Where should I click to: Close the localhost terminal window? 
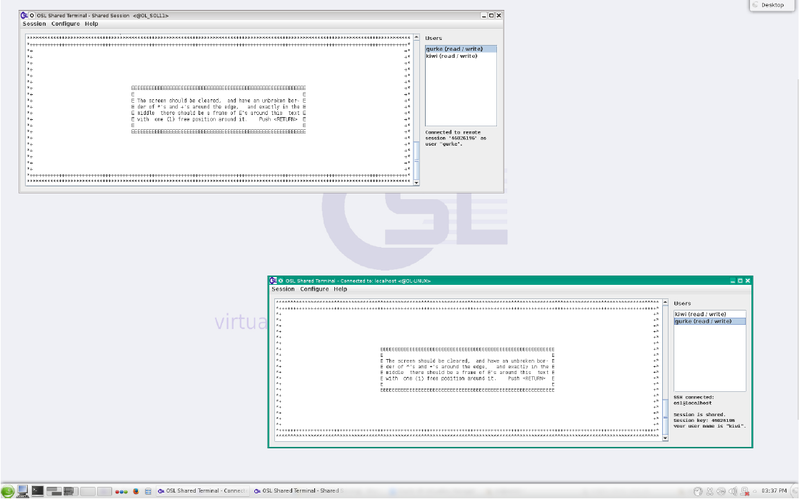click(x=747, y=281)
